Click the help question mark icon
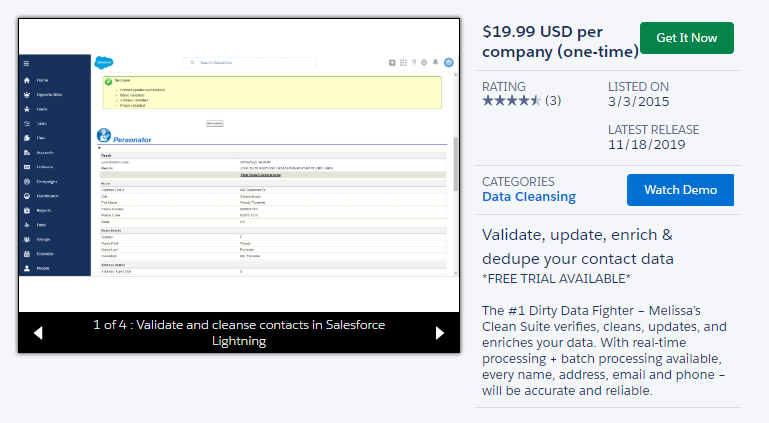Image resolution: width=769 pixels, height=423 pixels. coord(414,63)
